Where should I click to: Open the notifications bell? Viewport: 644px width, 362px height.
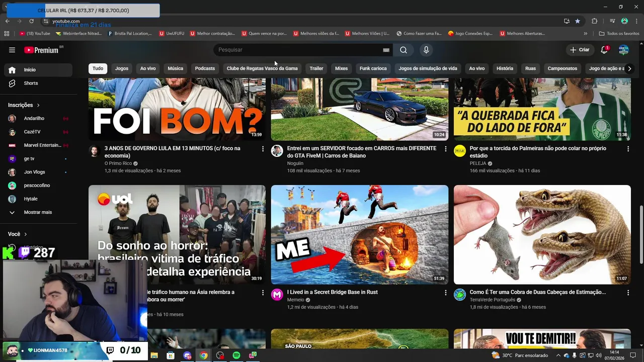coord(604,50)
